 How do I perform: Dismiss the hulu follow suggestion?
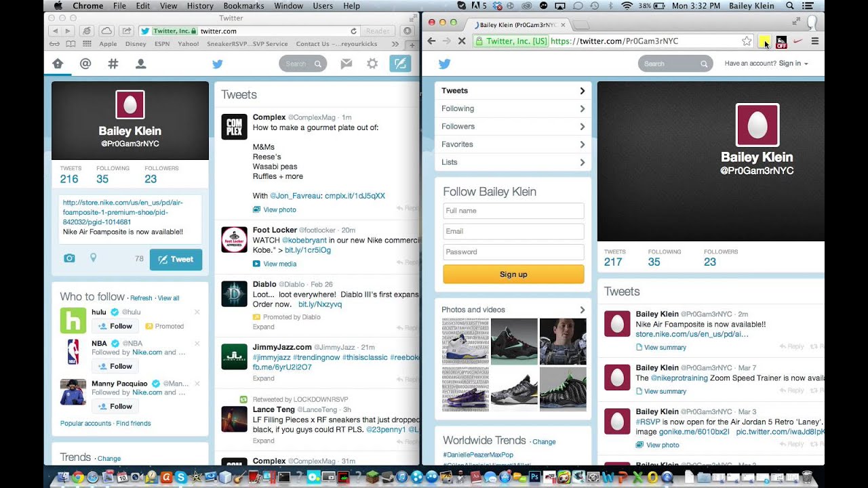pyautogui.click(x=197, y=312)
